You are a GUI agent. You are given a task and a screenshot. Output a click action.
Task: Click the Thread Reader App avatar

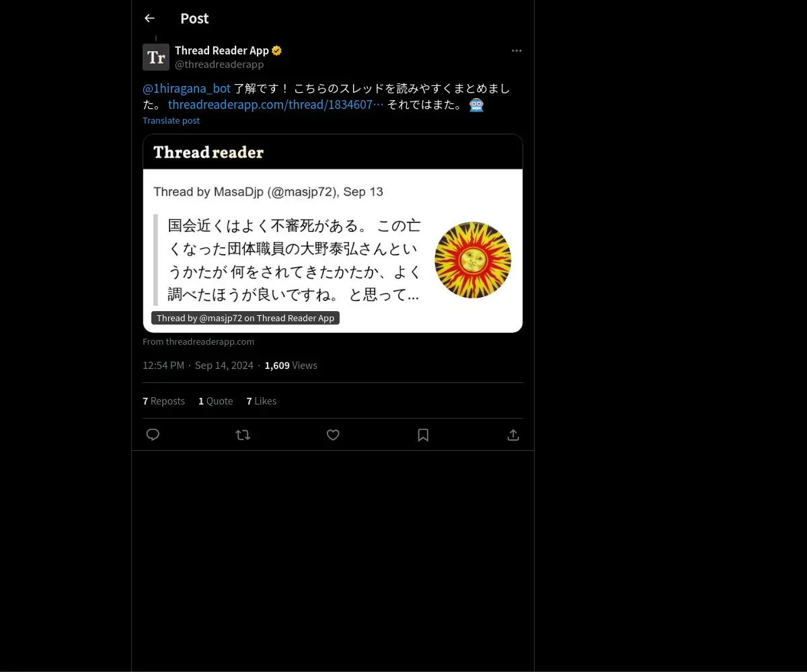(156, 57)
